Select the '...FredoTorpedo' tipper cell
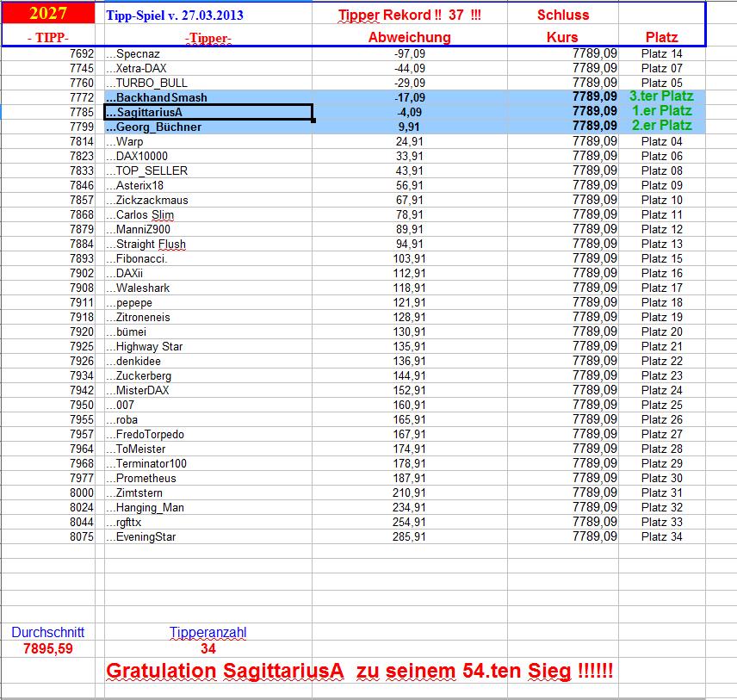The width and height of the screenshot is (737, 700). point(207,435)
